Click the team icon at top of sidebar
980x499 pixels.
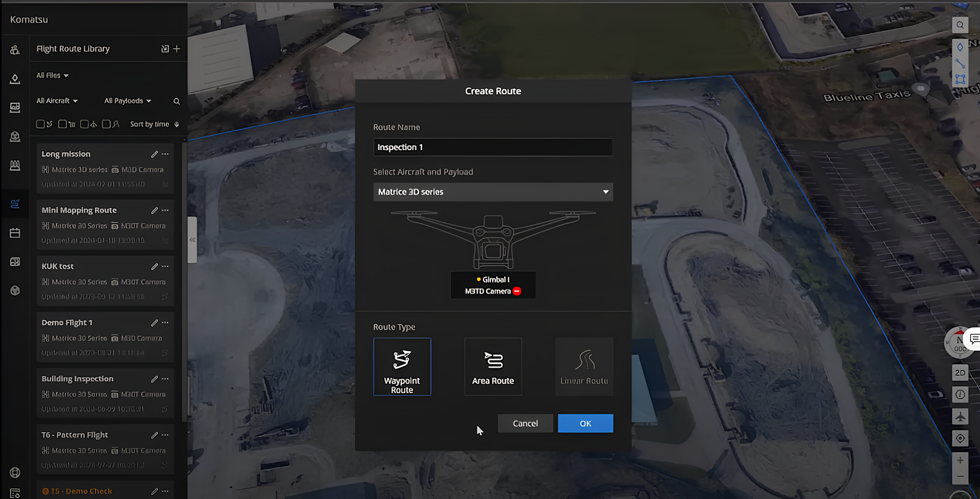[x=15, y=50]
